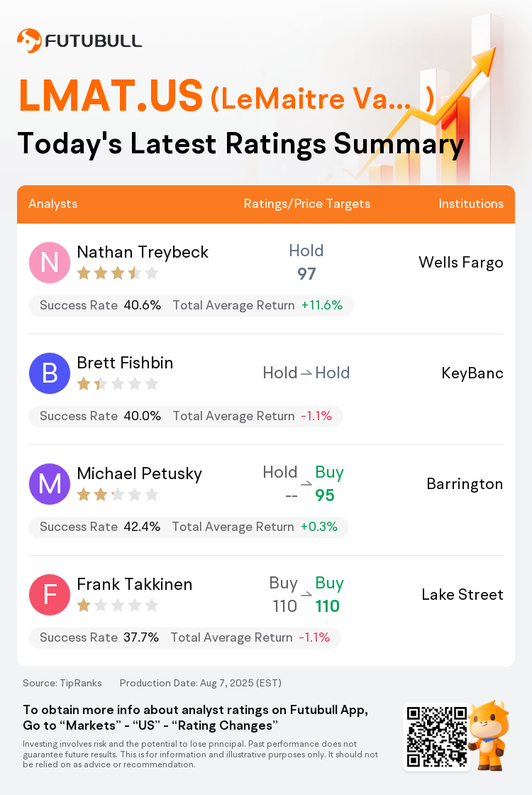Click the Ratings/Price Targets column header

tap(306, 204)
